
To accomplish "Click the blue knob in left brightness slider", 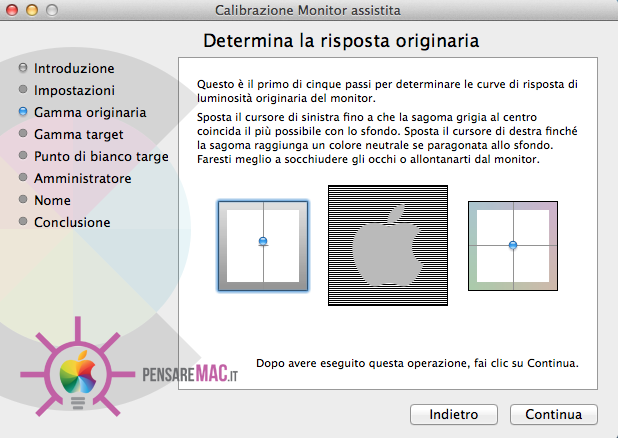I will (263, 241).
